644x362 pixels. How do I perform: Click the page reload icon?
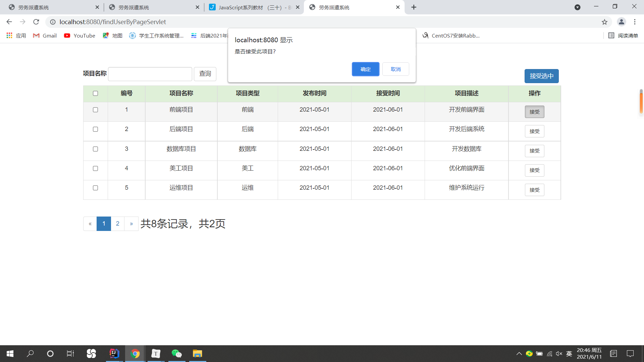coord(36,22)
